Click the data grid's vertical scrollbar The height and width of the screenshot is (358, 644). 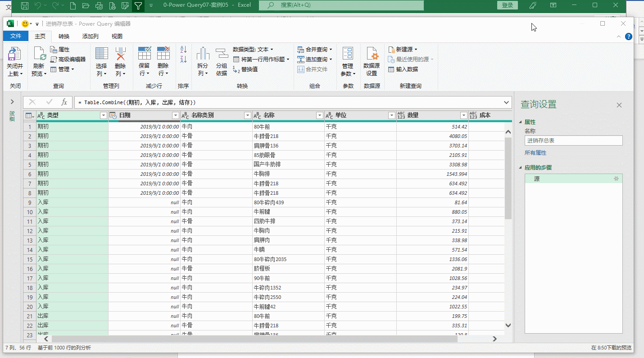(508, 178)
